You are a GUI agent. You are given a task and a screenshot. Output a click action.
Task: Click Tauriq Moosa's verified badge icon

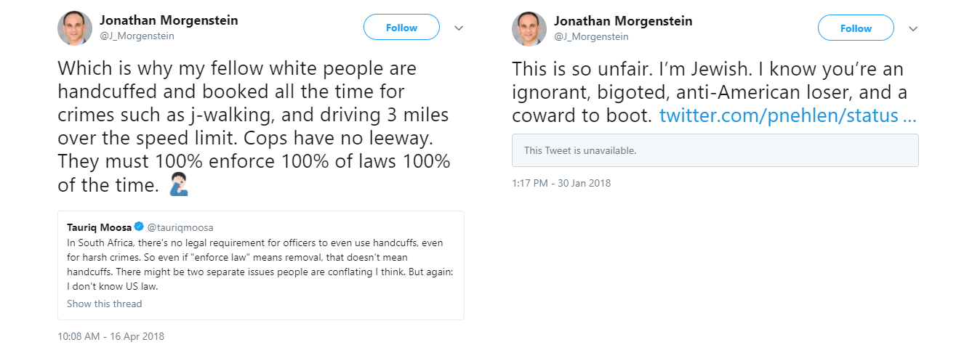(138, 227)
